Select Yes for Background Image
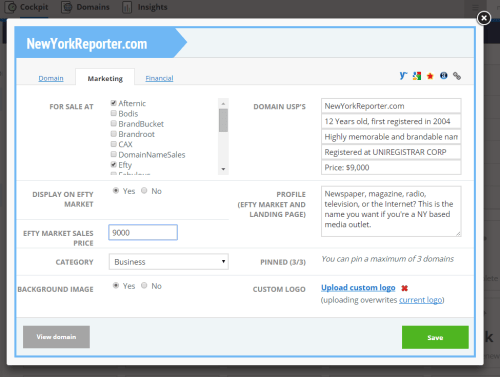The width and height of the screenshot is (500, 377). click(116, 285)
